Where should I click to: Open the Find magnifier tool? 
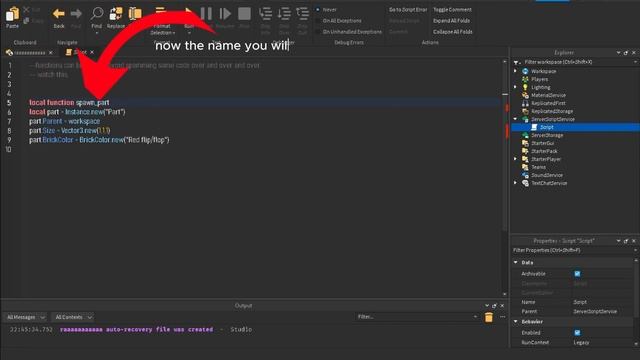[97, 13]
